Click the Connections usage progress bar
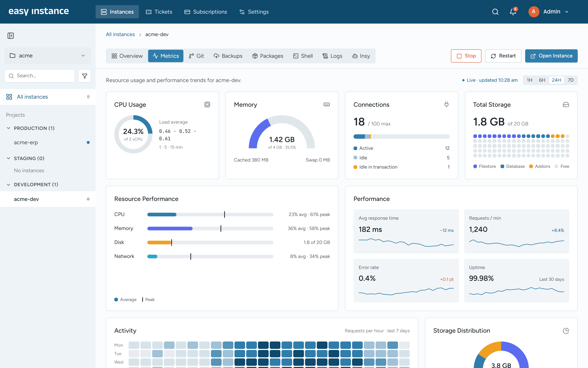This screenshot has height=368, width=588. point(401,137)
